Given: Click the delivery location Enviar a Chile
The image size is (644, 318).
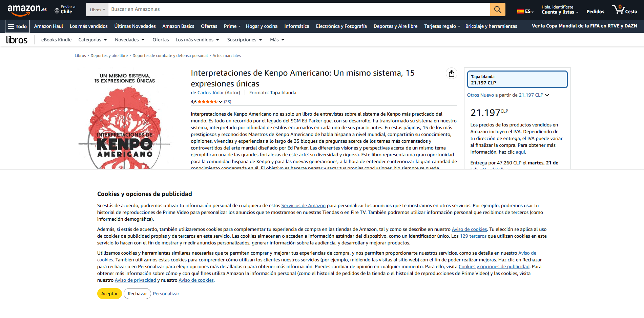Looking at the screenshot, I should coord(65,9).
